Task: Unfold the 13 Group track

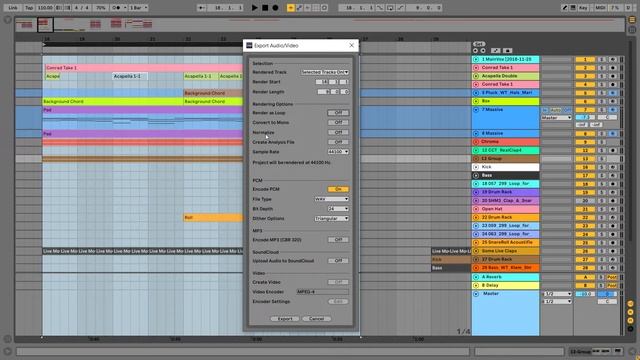Action: point(476,159)
